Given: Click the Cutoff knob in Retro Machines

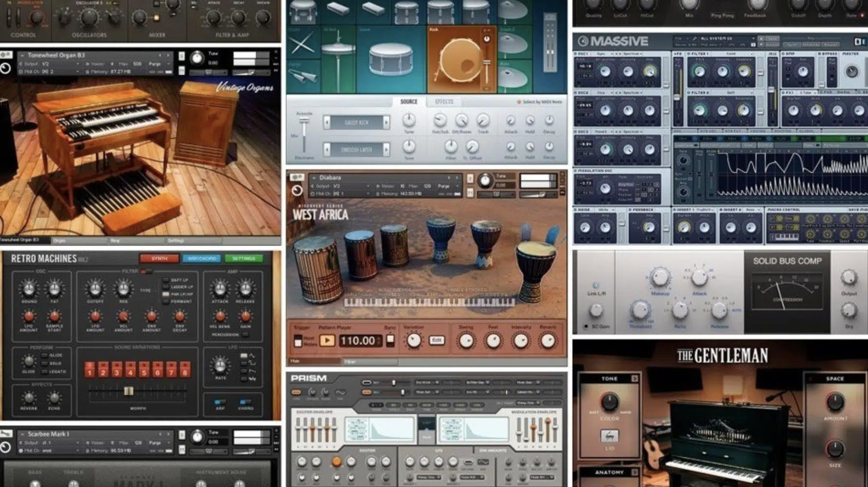Looking at the screenshot, I should (95, 289).
